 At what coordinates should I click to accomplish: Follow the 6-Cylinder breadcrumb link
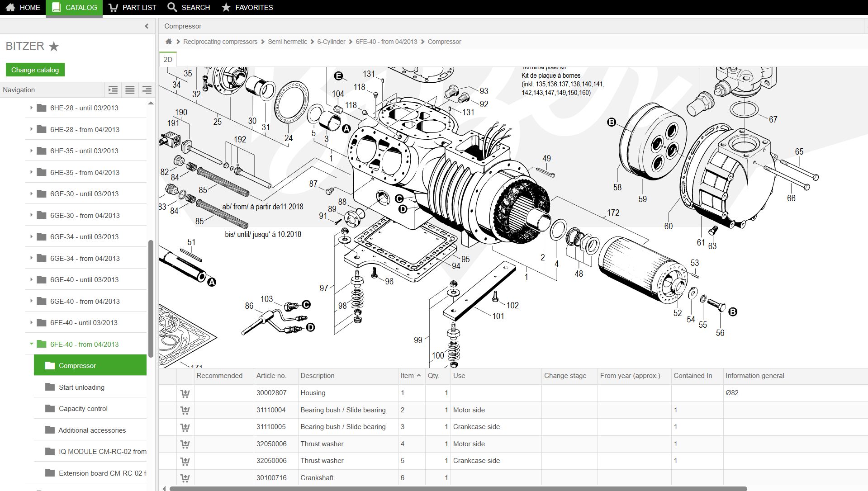click(x=331, y=42)
